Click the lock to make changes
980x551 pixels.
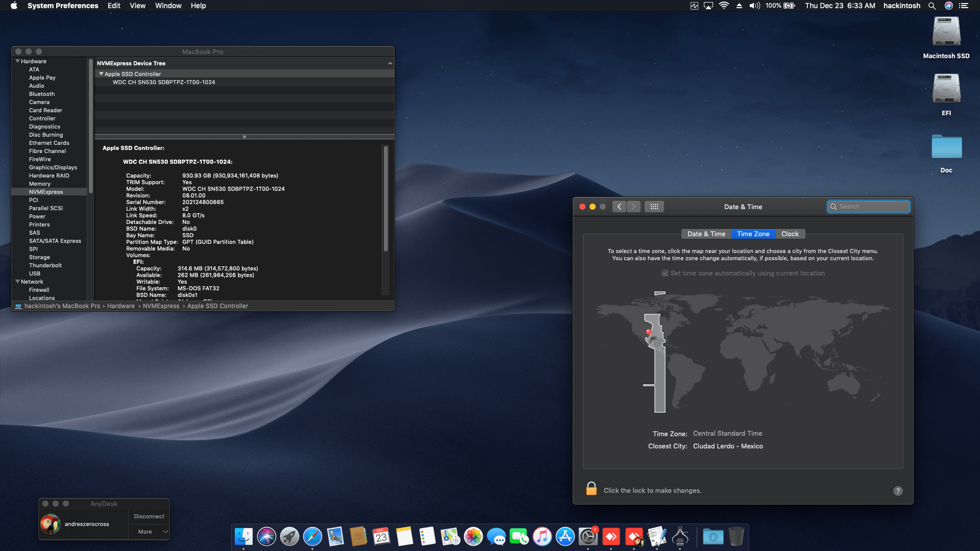591,489
